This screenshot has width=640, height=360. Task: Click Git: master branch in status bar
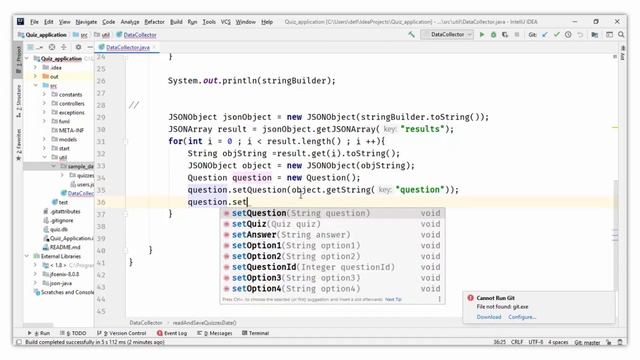(587, 342)
